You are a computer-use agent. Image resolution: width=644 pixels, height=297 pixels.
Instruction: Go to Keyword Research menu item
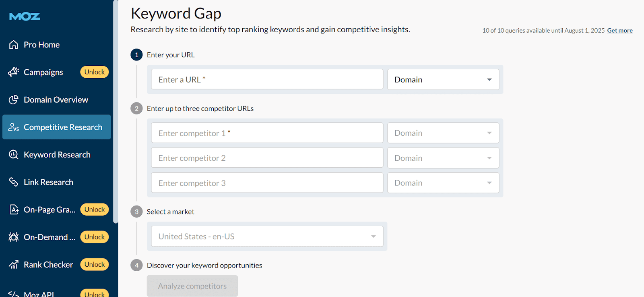coord(57,155)
